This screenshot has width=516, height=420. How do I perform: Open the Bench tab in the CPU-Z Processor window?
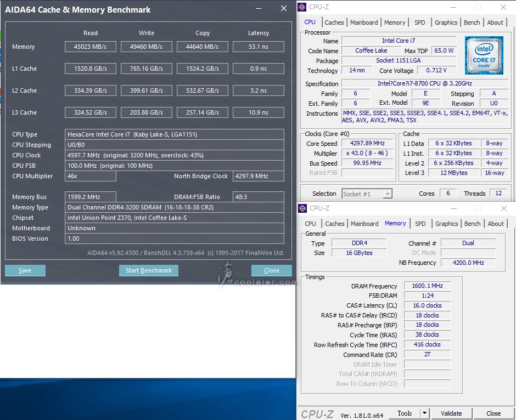click(472, 22)
